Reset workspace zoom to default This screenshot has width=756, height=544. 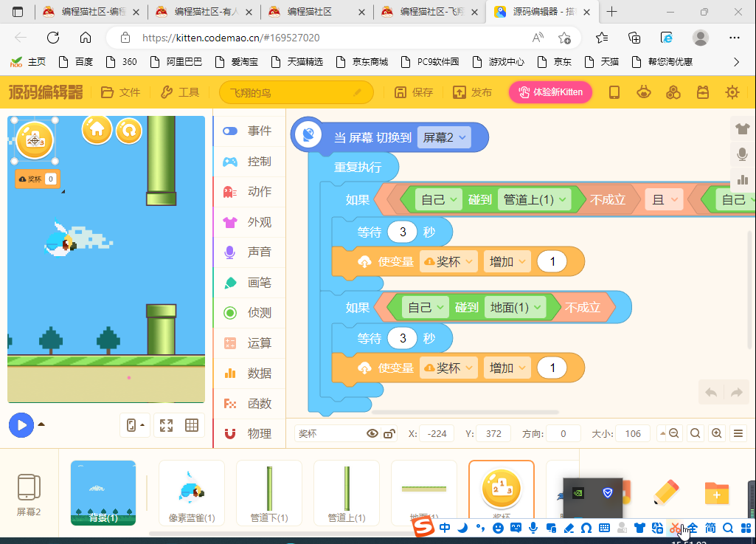point(695,433)
